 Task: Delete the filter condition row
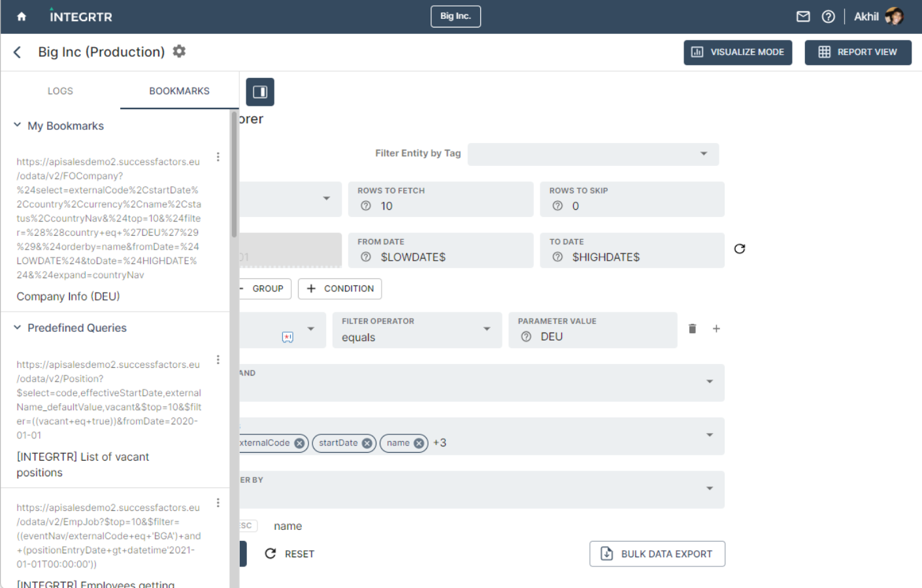tap(693, 329)
